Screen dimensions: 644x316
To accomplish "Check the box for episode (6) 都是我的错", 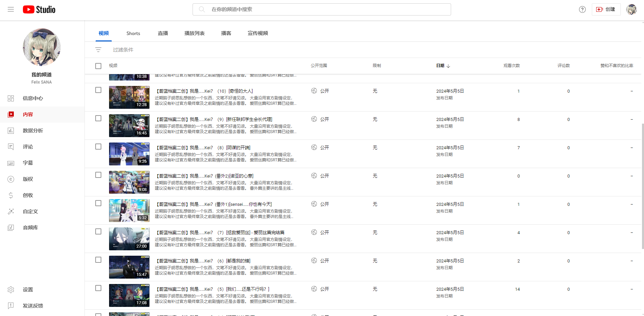I will tap(98, 260).
